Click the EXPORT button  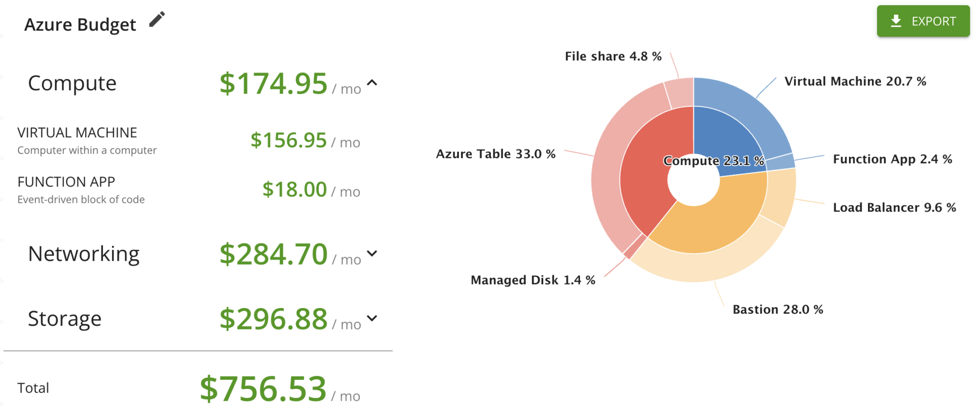(x=923, y=21)
